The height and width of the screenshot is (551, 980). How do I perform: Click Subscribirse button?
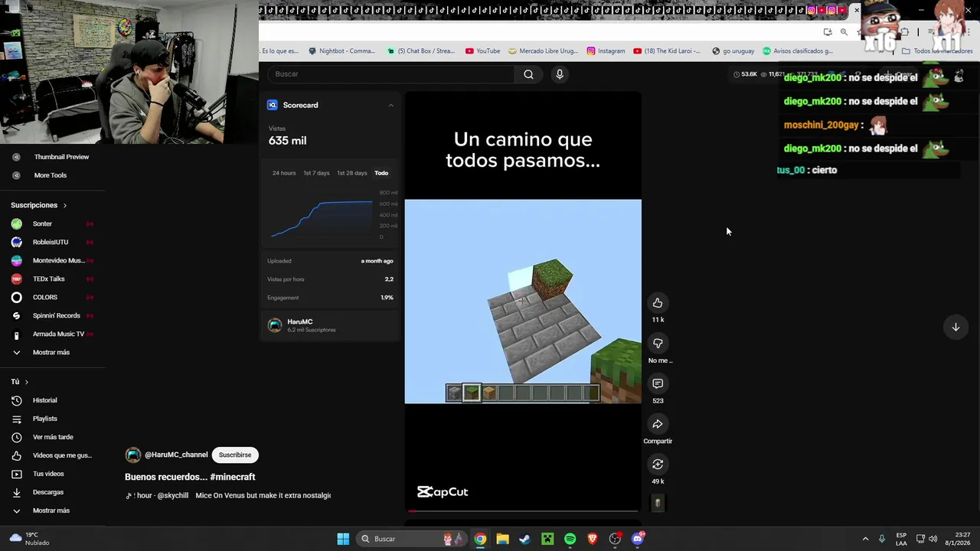235,455
